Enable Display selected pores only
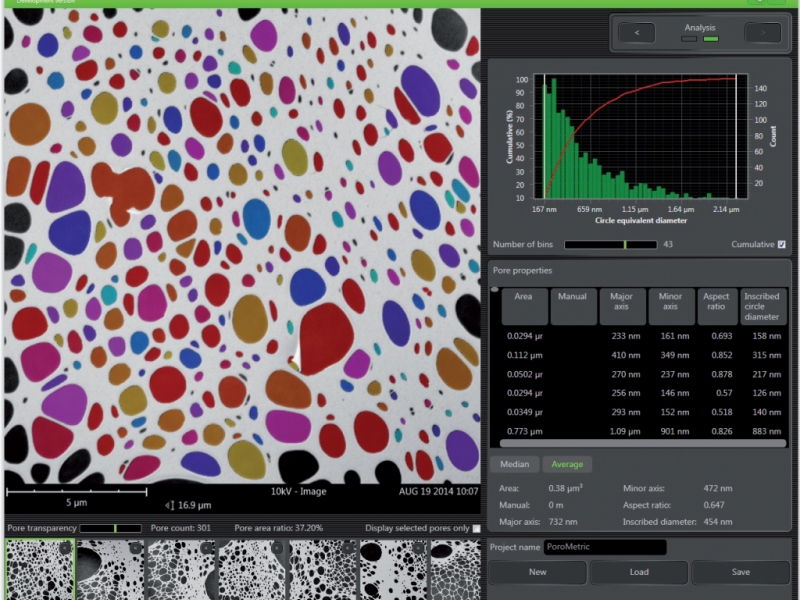Image resolution: width=800 pixels, height=600 pixels. coord(476,528)
